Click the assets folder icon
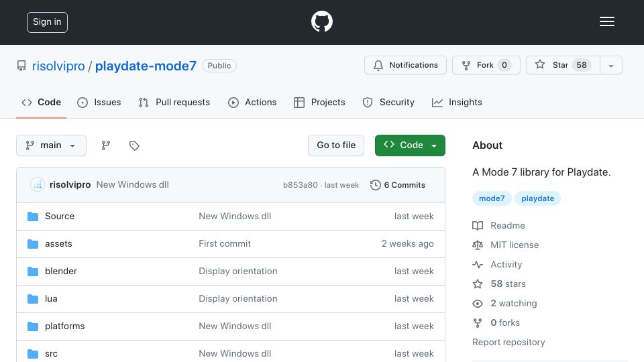This screenshot has width=644, height=362. [x=33, y=244]
